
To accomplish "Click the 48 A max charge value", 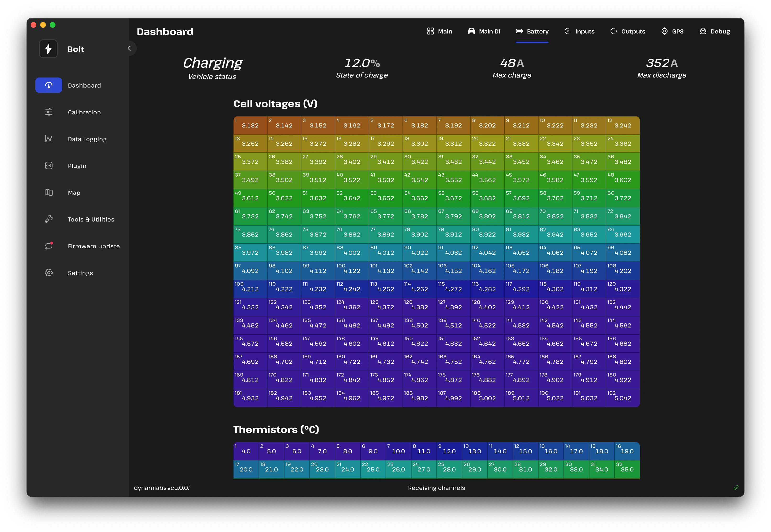I will click(x=512, y=63).
